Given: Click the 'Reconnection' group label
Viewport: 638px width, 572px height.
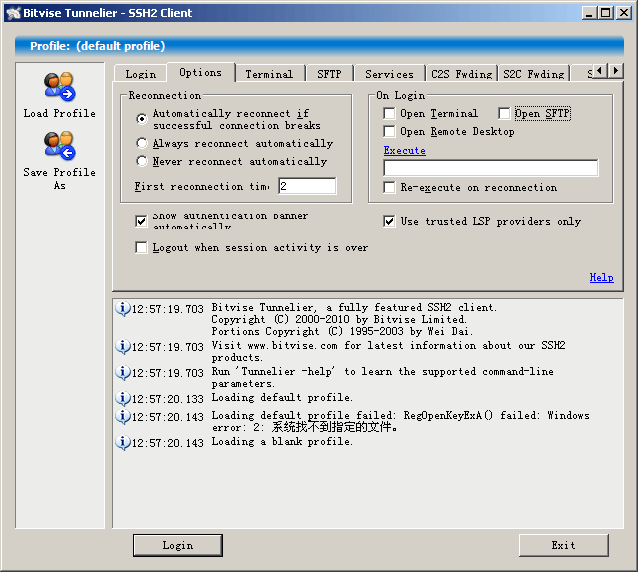Looking at the screenshot, I should pos(165,95).
